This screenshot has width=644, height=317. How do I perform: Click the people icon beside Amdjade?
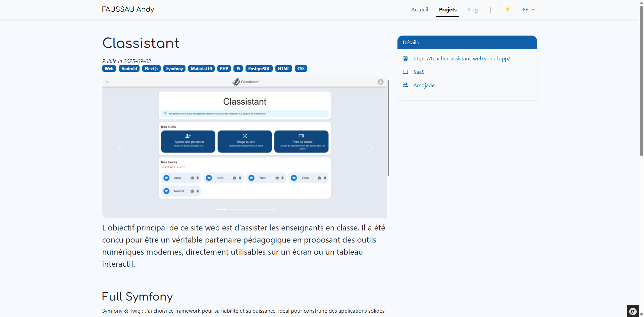tap(406, 86)
